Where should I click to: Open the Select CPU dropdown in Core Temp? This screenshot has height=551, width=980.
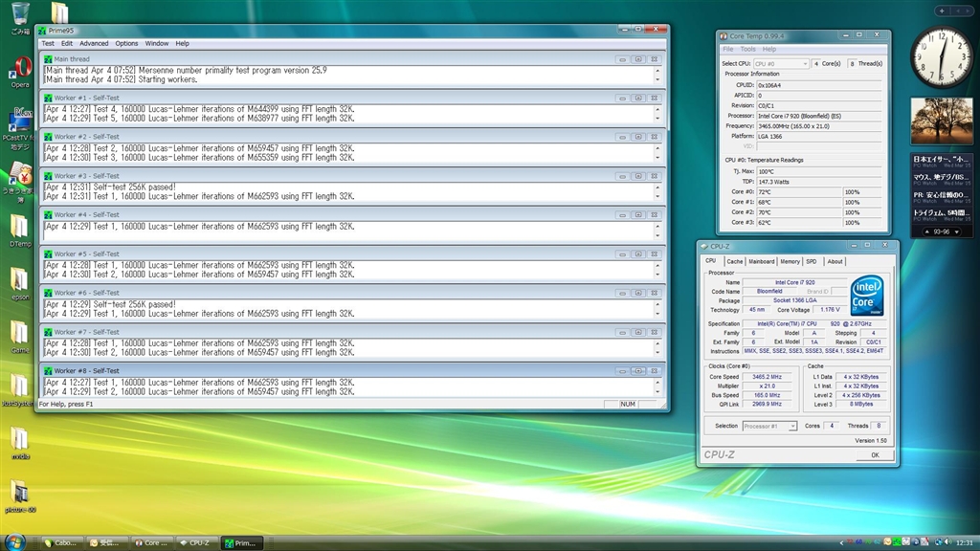click(781, 64)
